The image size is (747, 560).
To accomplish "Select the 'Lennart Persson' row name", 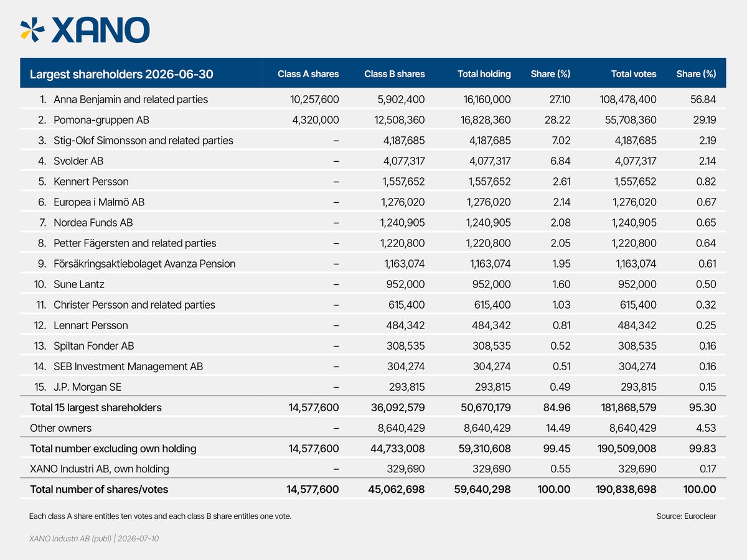I will pos(91,325).
